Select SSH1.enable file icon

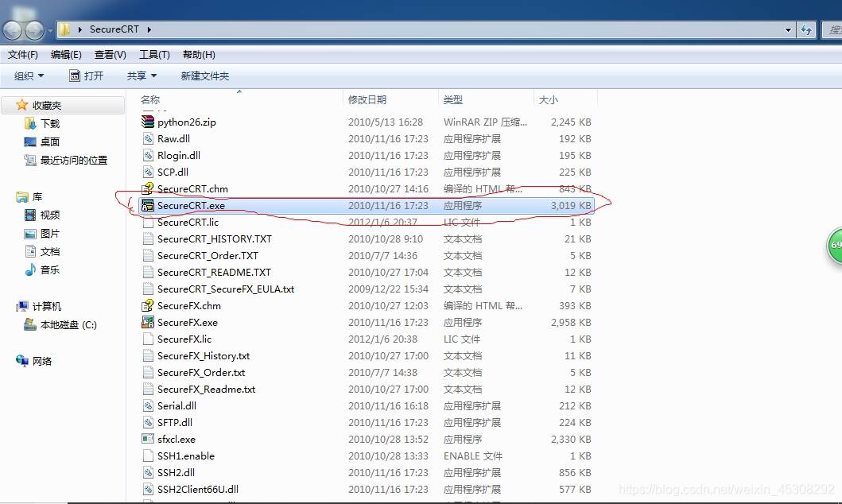[x=148, y=456]
